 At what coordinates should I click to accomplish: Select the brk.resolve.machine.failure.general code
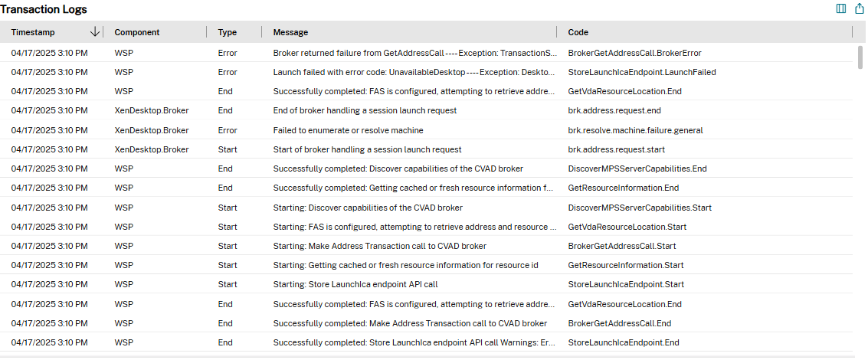click(635, 130)
